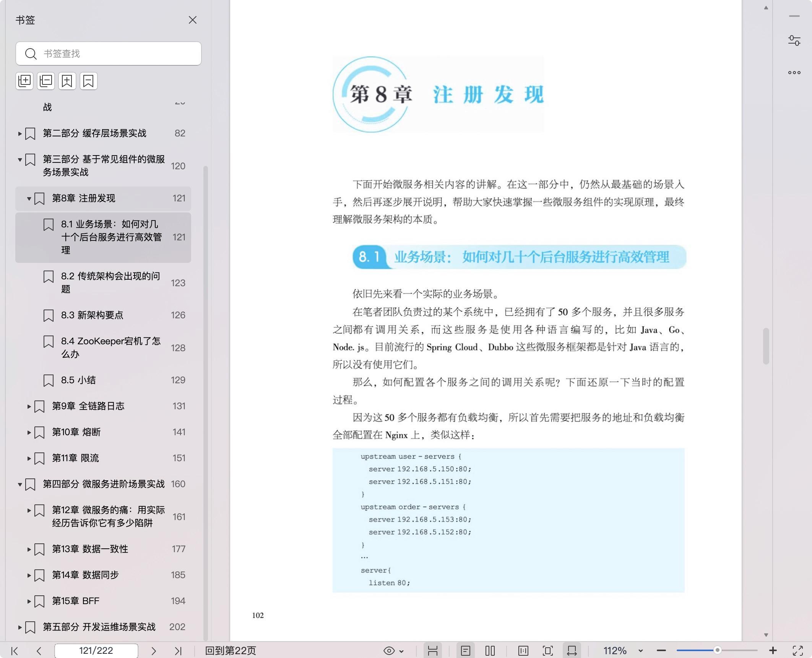This screenshot has width=812, height=658.
Task: Set zoom to actual size
Action: click(x=523, y=651)
